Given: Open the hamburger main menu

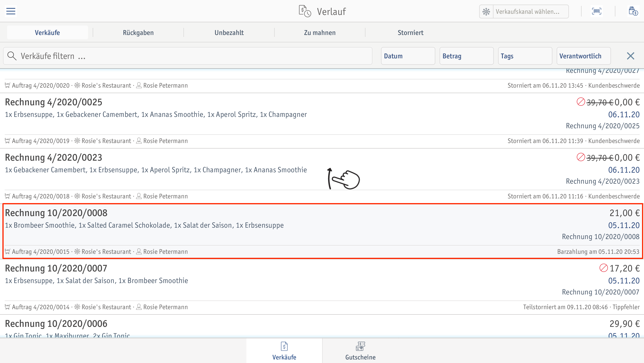Looking at the screenshot, I should pos(11,11).
